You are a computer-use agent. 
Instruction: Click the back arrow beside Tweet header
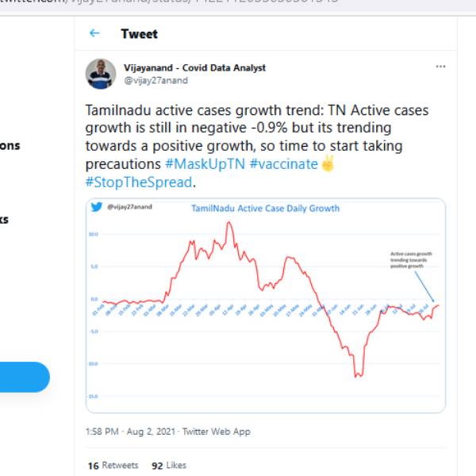(94, 33)
